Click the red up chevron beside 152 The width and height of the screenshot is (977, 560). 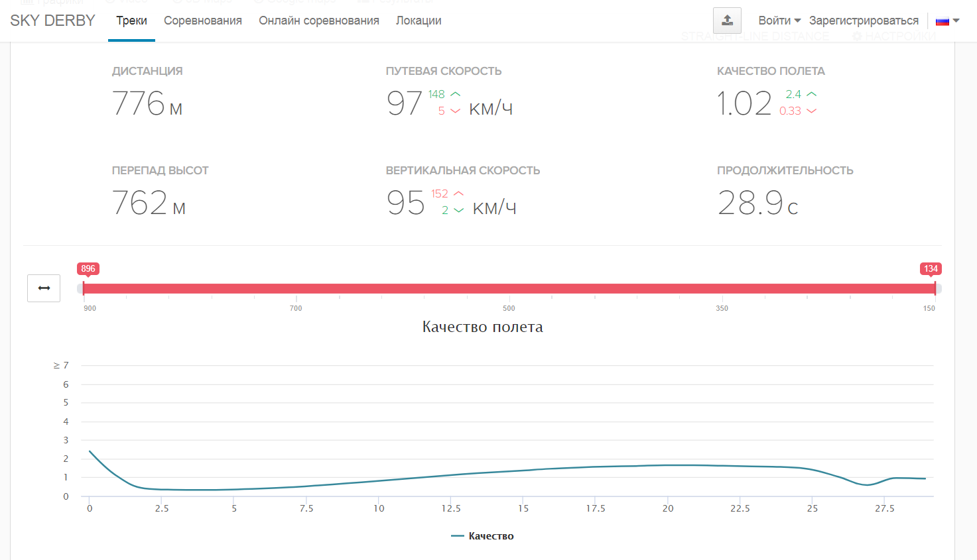point(458,194)
